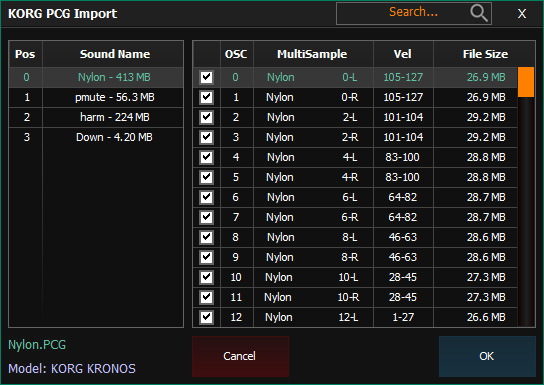The image size is (544, 385).
Task: Uncheck the OSC 8 Nylon 8-L checkbox
Action: [x=206, y=237]
